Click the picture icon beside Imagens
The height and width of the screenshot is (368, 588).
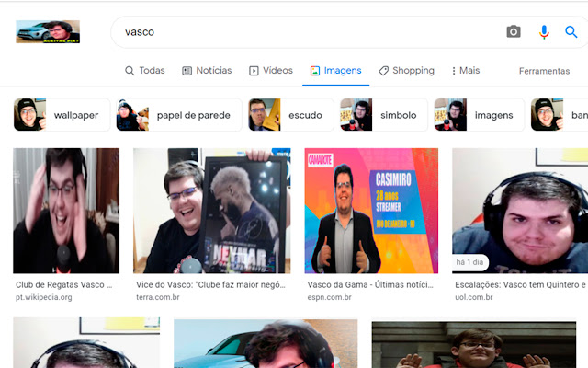[x=315, y=71]
